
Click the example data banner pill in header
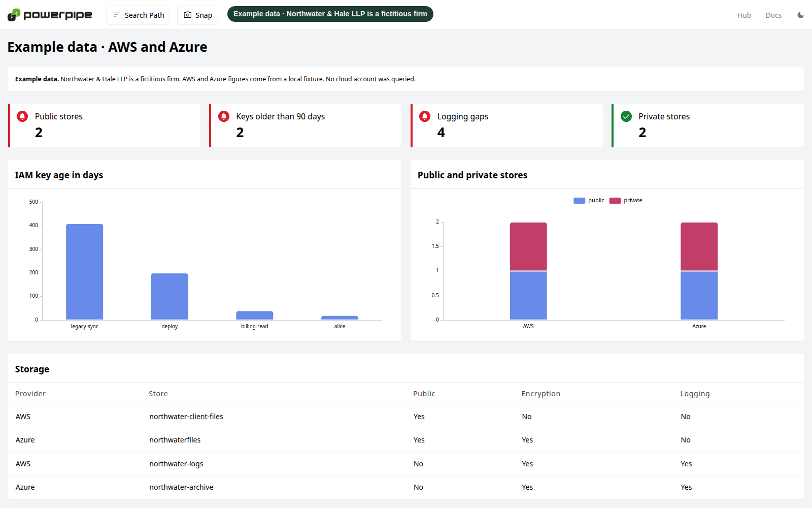[x=330, y=14]
